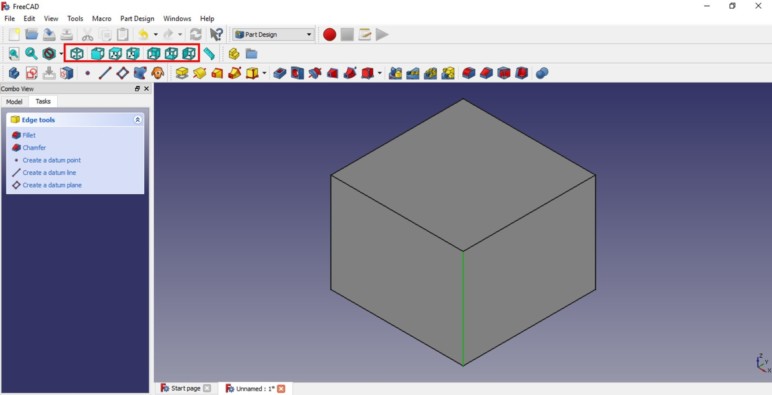Click the Refresh recompute icon
Image resolution: width=772 pixels, height=395 pixels.
[x=196, y=34]
